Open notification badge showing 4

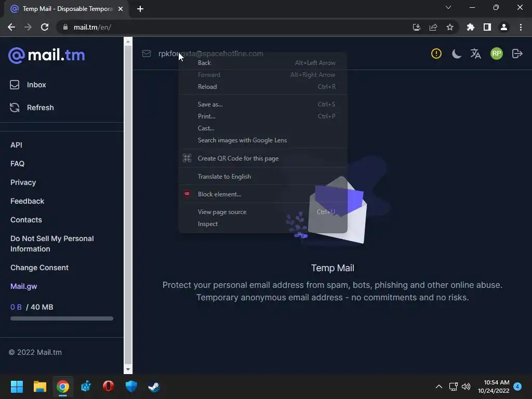[x=517, y=387]
